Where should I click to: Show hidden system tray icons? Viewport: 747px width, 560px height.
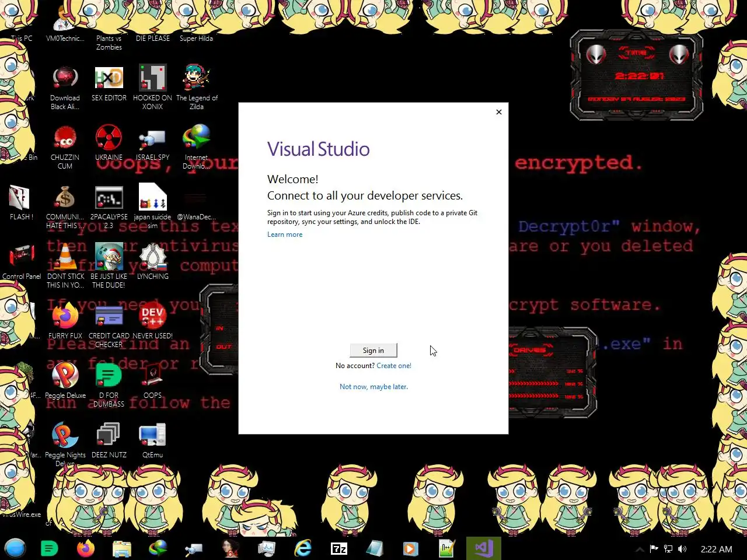pos(640,549)
